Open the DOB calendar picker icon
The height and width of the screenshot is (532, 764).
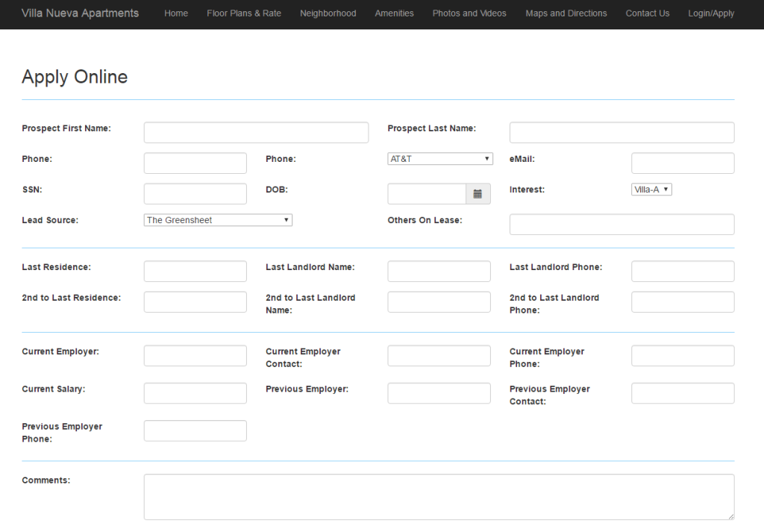478,194
